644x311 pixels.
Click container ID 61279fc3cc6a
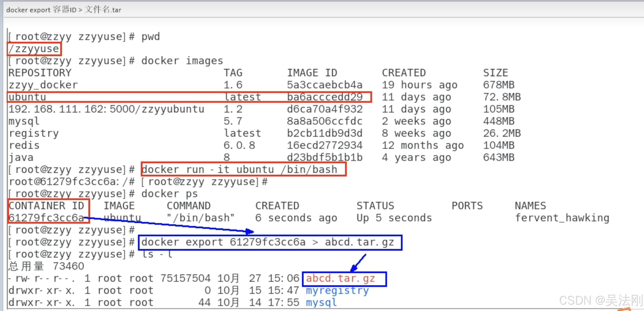click(46, 218)
